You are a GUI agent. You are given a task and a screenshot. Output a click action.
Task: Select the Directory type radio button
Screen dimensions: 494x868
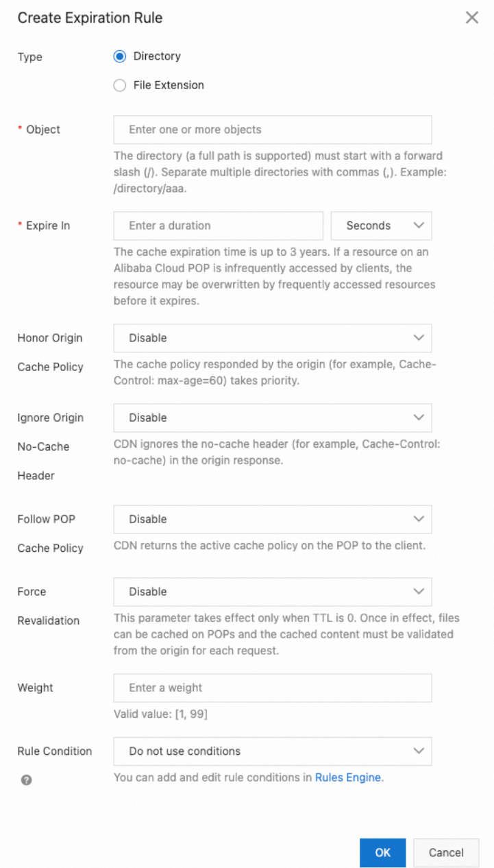120,57
